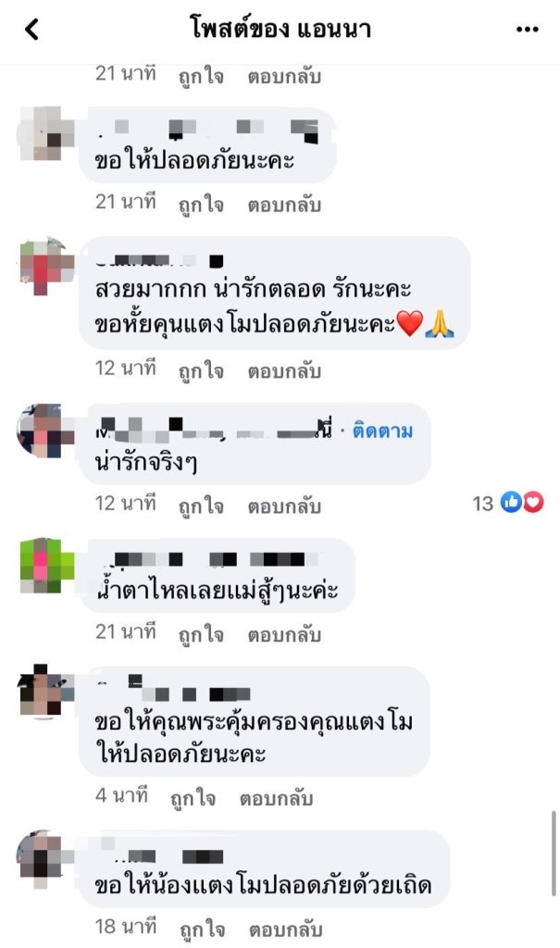Tap the back arrow icon
This screenshot has height=948, width=560.
pos(32,29)
